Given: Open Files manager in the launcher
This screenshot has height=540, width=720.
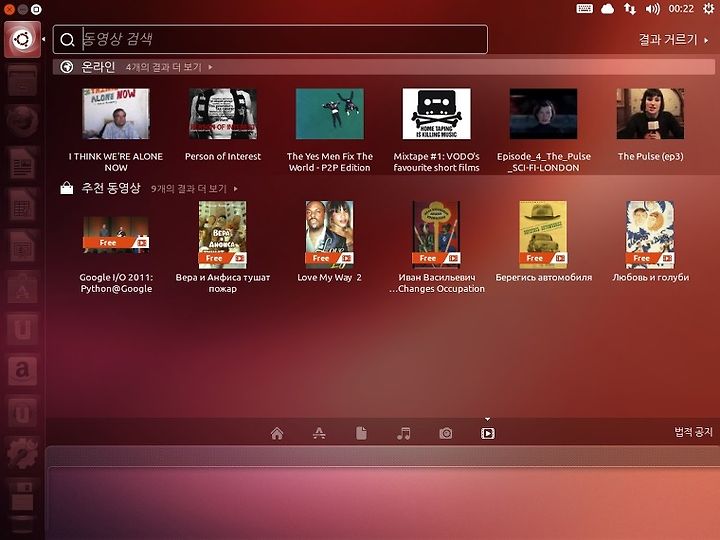Looking at the screenshot, I should [x=22, y=81].
